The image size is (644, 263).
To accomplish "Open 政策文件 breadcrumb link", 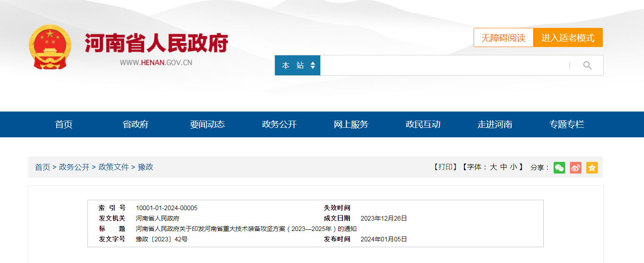I will tap(114, 167).
